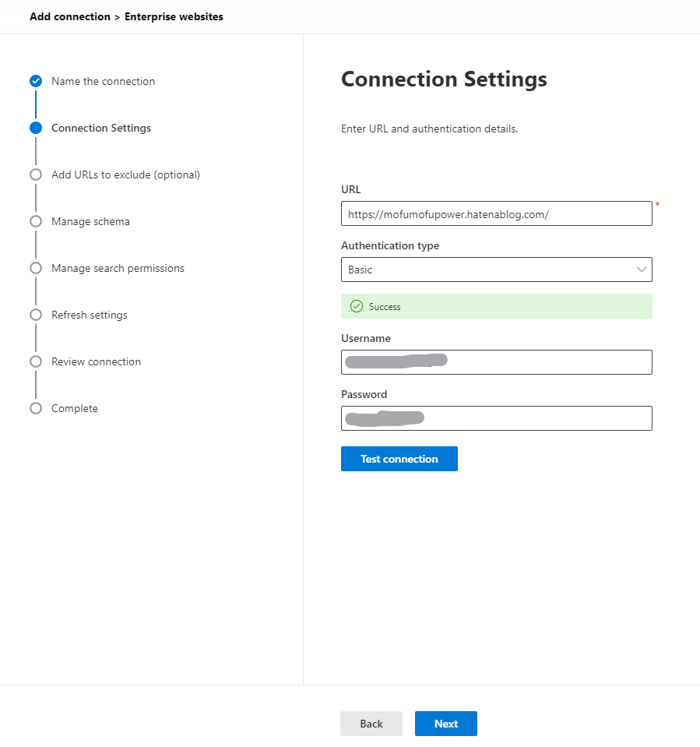This screenshot has width=700, height=747.
Task: Open the Authentication type dropdown
Action: [x=496, y=270]
